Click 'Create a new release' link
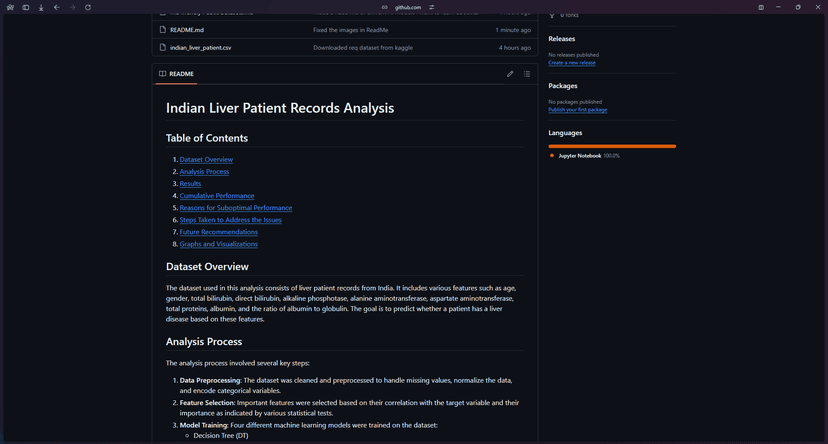 (571, 62)
